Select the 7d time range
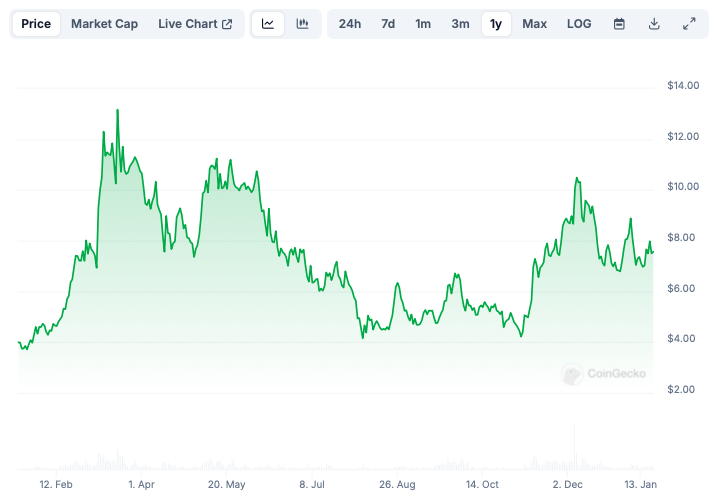Image resolution: width=719 pixels, height=498 pixels. click(x=388, y=24)
